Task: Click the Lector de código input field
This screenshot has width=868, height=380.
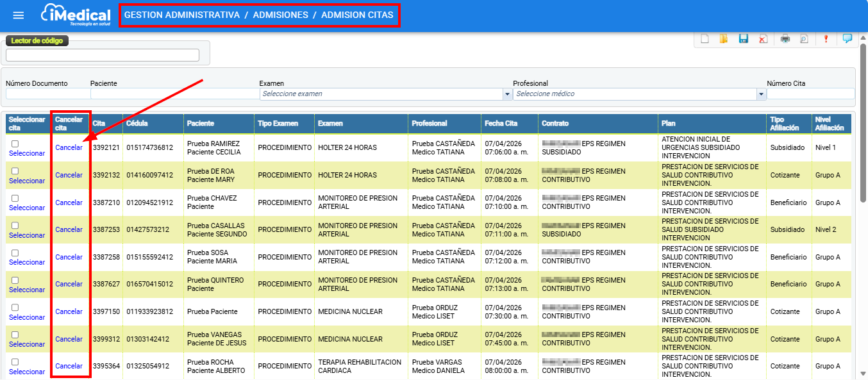Action: pyautogui.click(x=103, y=55)
